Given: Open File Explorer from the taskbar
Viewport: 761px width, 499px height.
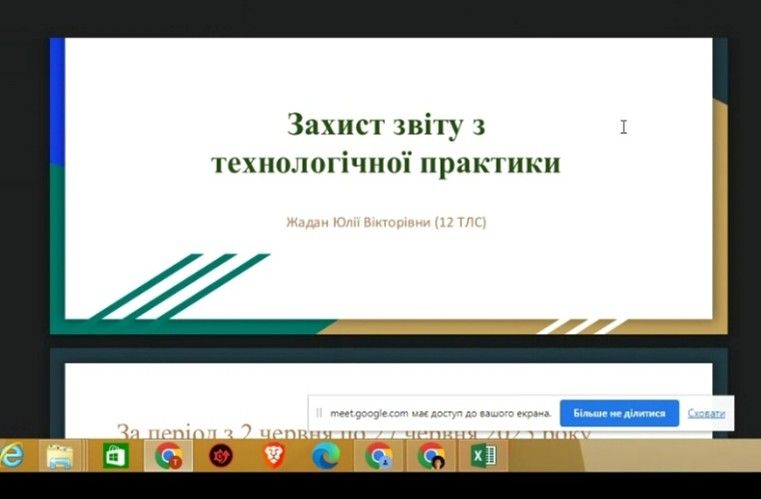Looking at the screenshot, I should (62, 457).
